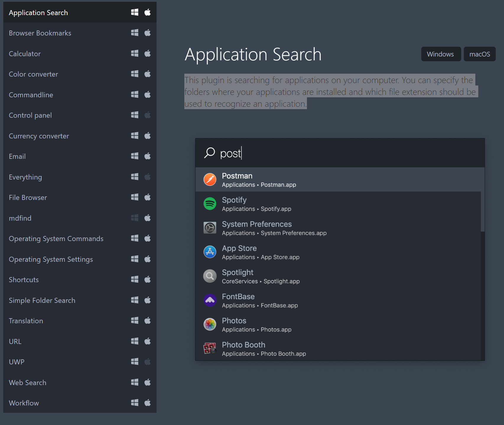Open Operating System Settings plugin

pos(80,259)
